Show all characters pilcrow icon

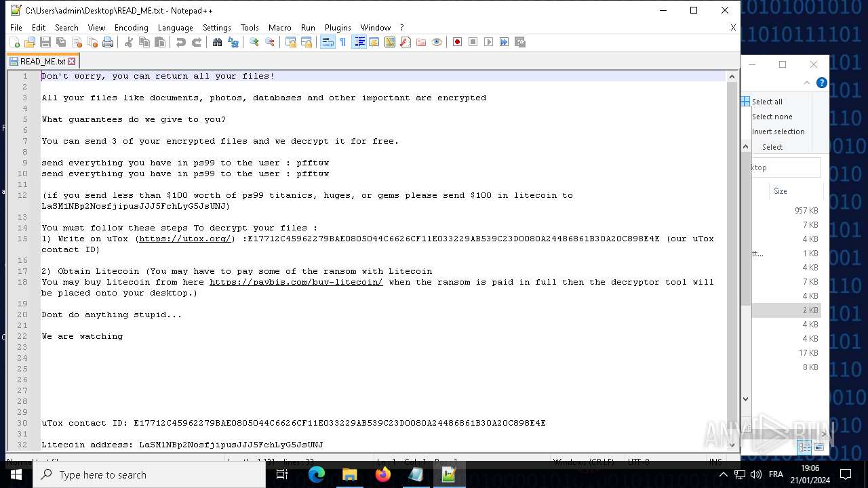(x=342, y=42)
